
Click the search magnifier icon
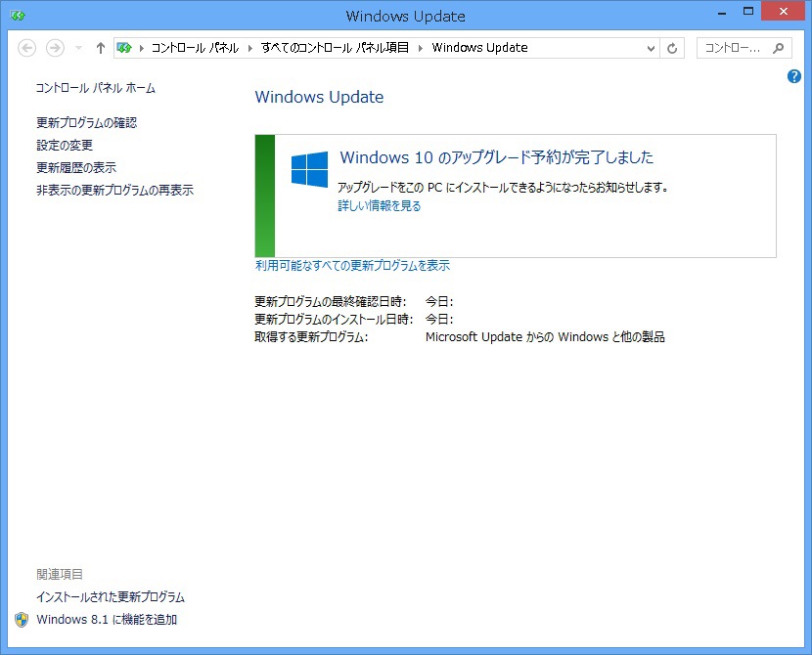(778, 48)
